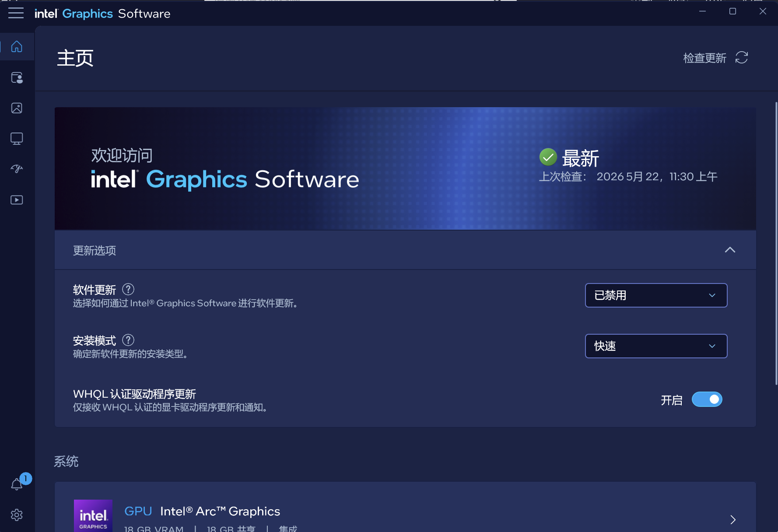Click the 主页 page heading
The image size is (778, 532).
pos(75,58)
